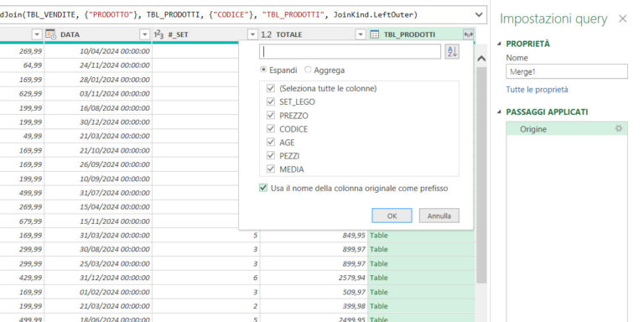Click the table type icon of TBL_PRODOTTI column
Image resolution: width=644 pixels, height=322 pixels.
(375, 34)
